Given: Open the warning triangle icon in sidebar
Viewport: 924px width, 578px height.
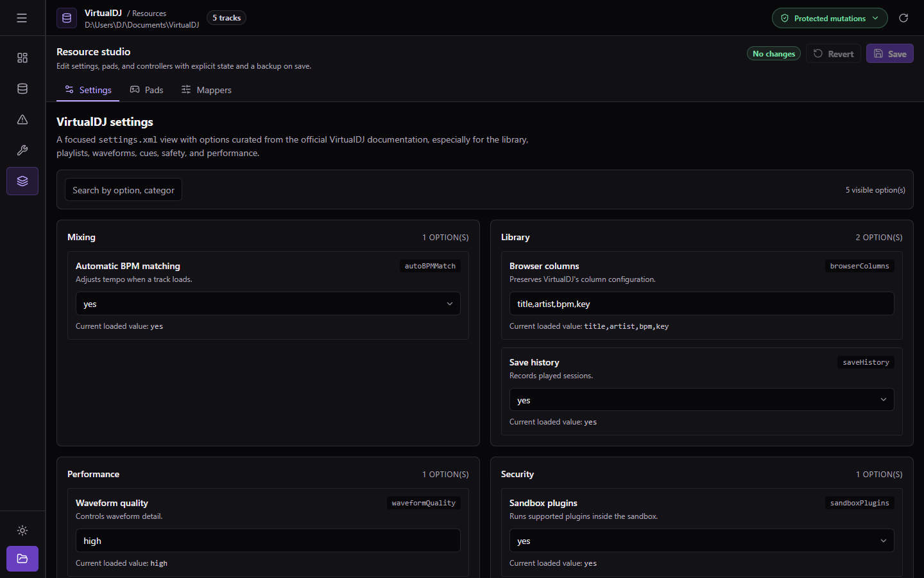Looking at the screenshot, I should (22, 119).
